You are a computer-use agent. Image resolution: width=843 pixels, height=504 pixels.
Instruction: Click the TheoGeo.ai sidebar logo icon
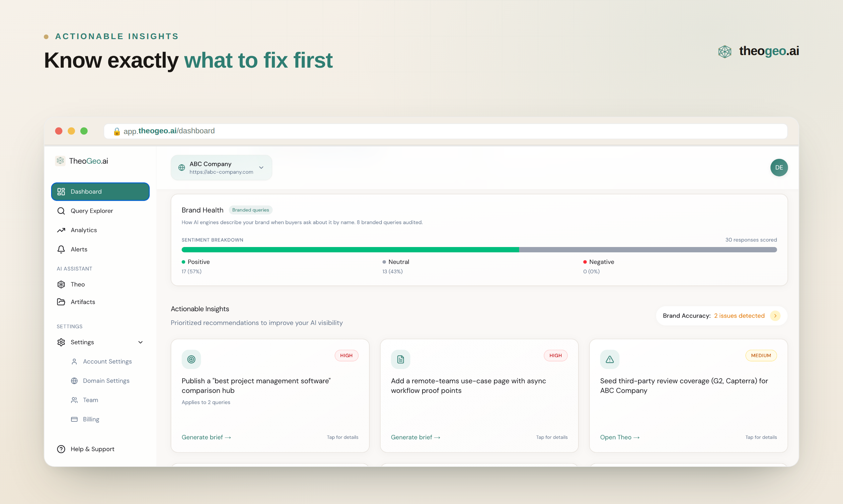(x=60, y=160)
